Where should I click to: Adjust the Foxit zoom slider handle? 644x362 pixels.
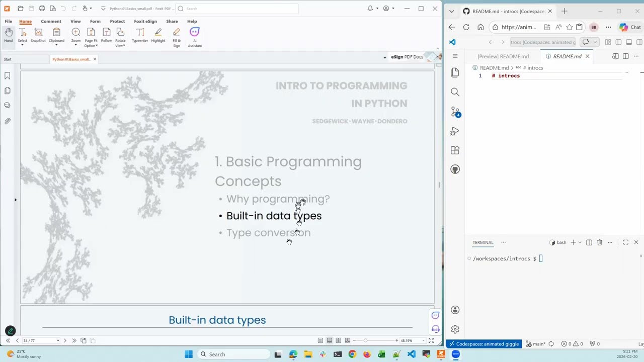[365, 340]
